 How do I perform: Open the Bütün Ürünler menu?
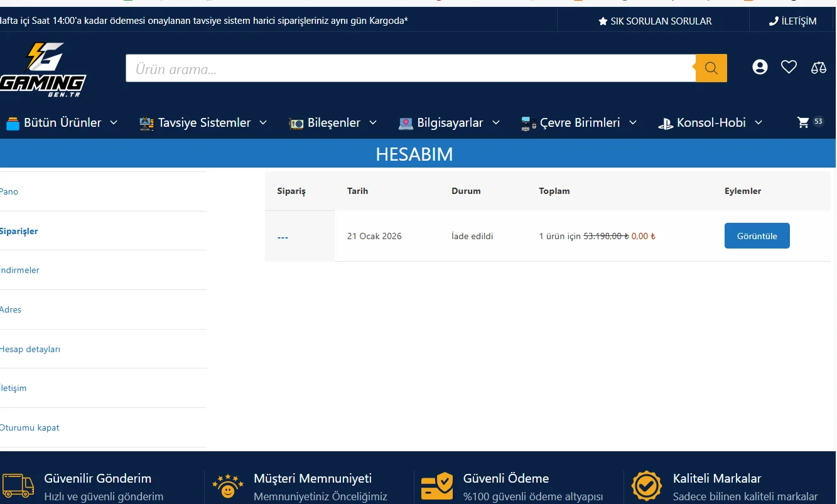pyautogui.click(x=62, y=123)
